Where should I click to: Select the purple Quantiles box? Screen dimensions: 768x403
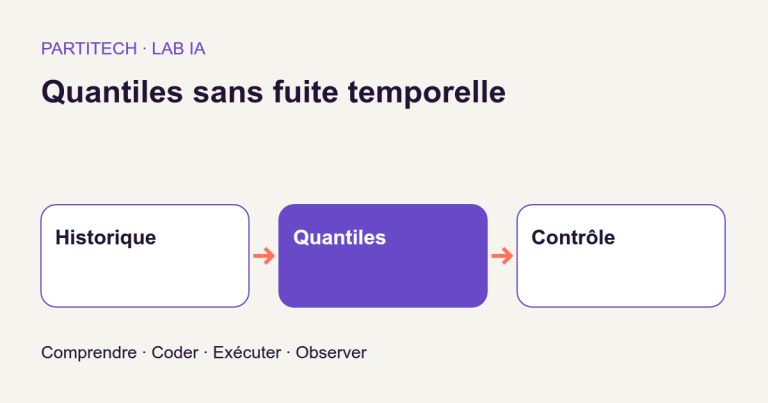[x=383, y=256]
